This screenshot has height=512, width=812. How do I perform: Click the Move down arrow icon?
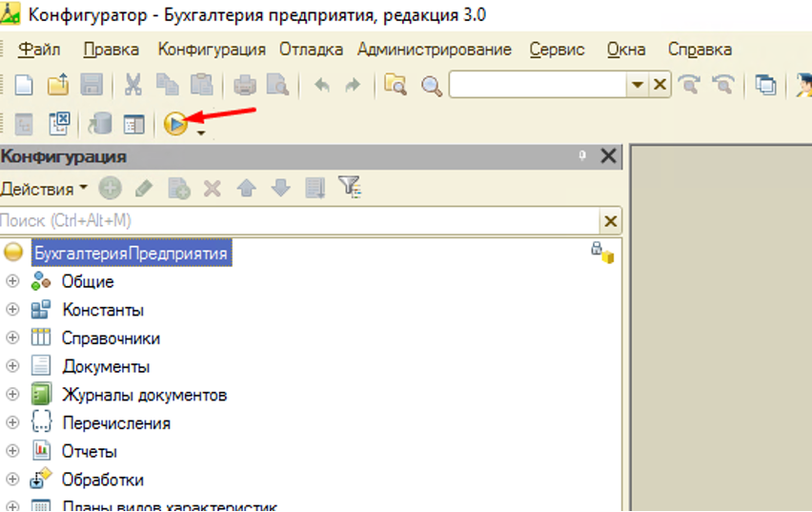pos(281,188)
